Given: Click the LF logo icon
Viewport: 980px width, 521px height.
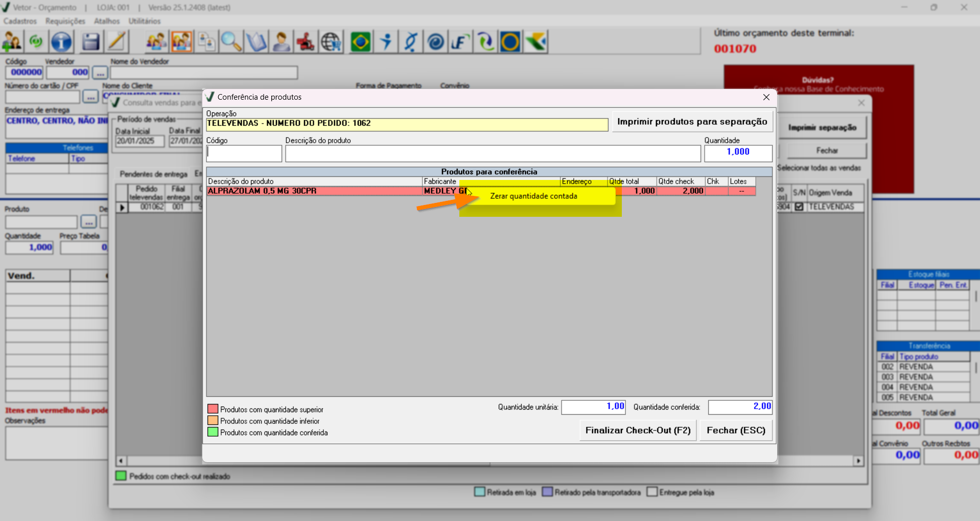Looking at the screenshot, I should (x=460, y=41).
